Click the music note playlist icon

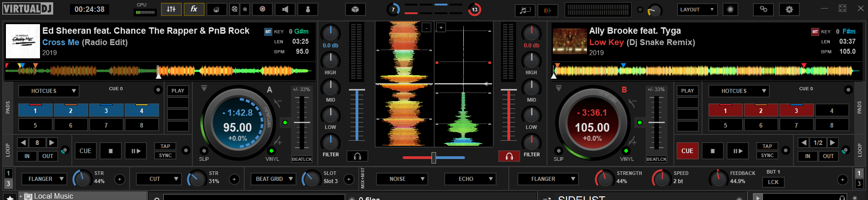tap(525, 10)
